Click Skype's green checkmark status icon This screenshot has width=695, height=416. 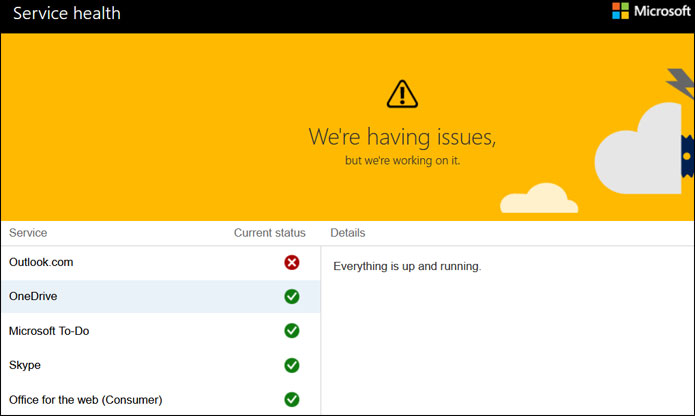pos(291,365)
